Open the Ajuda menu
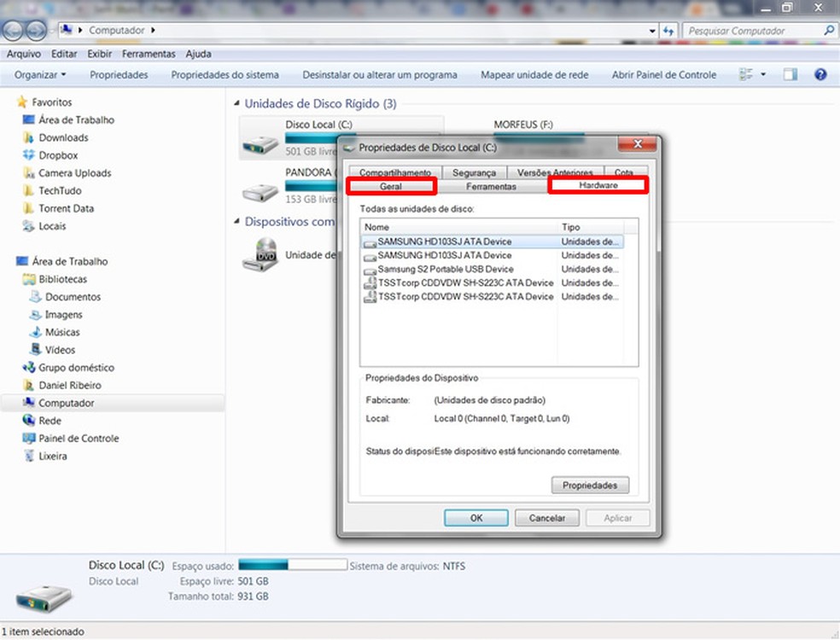840x640 pixels. pyautogui.click(x=198, y=54)
